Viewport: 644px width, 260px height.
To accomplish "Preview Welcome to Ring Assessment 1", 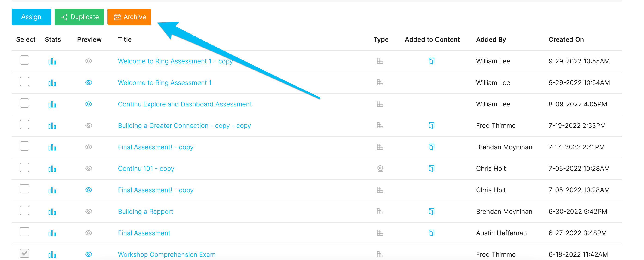I will click(89, 82).
